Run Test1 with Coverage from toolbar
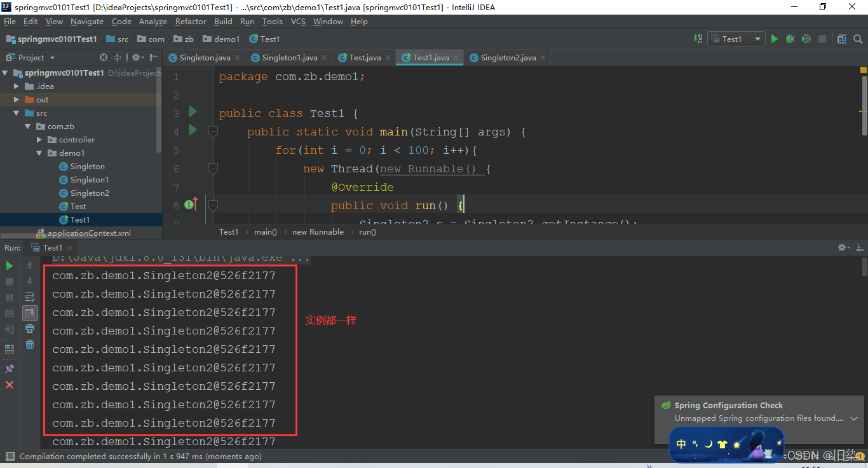868x468 pixels. tap(806, 39)
